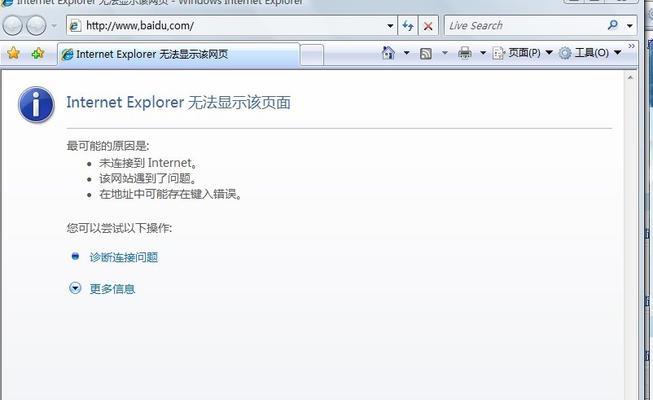
Task: Click the RSS feeds icon
Action: (426, 53)
